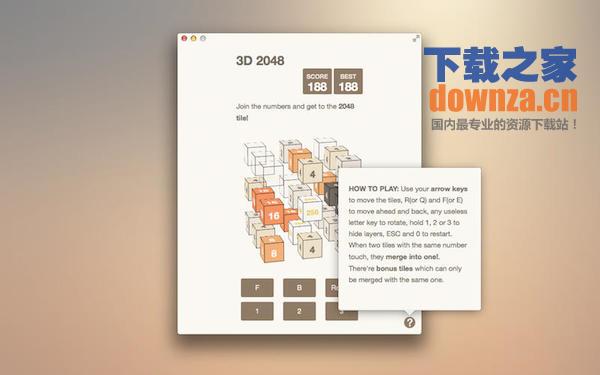This screenshot has width=600, height=375.
Task: Hide layer with the 2 button
Action: click(x=299, y=311)
